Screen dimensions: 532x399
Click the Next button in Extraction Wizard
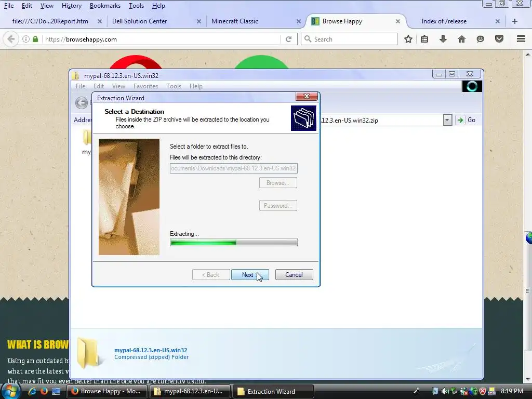pos(250,274)
